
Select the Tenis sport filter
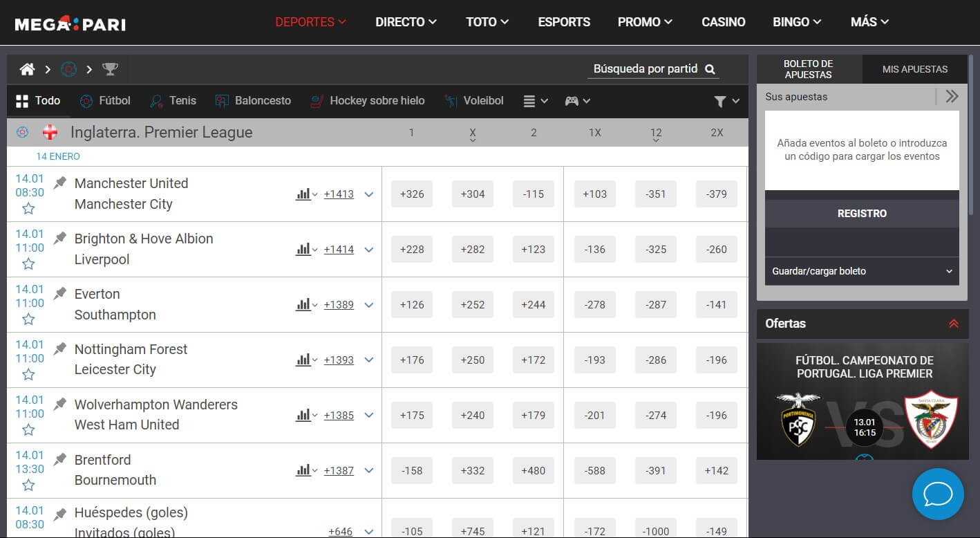173,101
